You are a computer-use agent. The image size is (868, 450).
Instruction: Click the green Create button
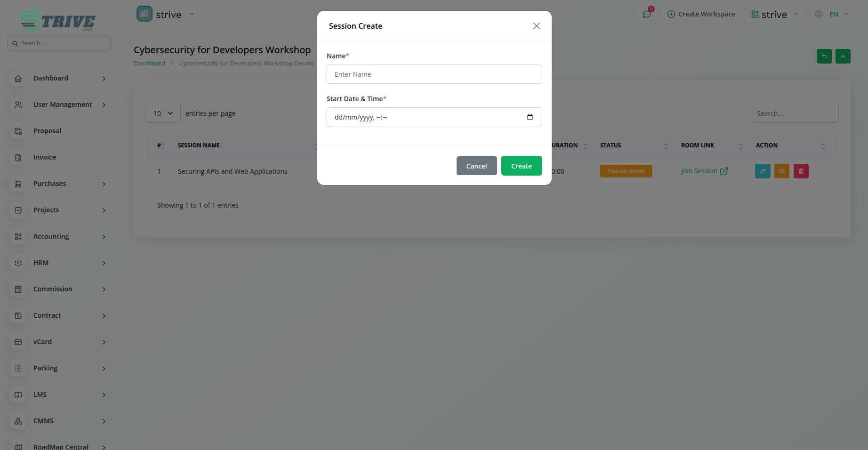tap(521, 166)
